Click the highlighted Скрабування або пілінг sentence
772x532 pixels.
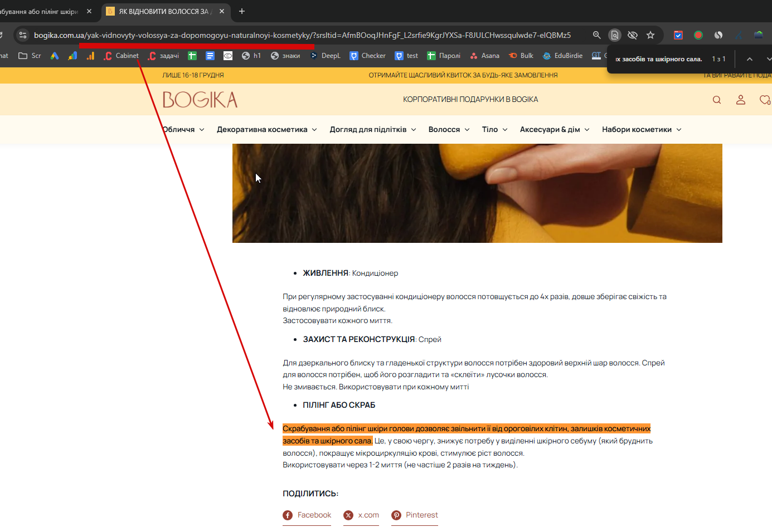coord(467,435)
